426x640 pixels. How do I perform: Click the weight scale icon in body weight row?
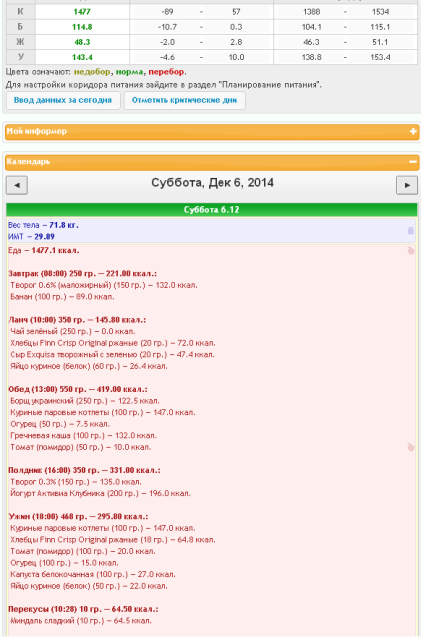(410, 231)
